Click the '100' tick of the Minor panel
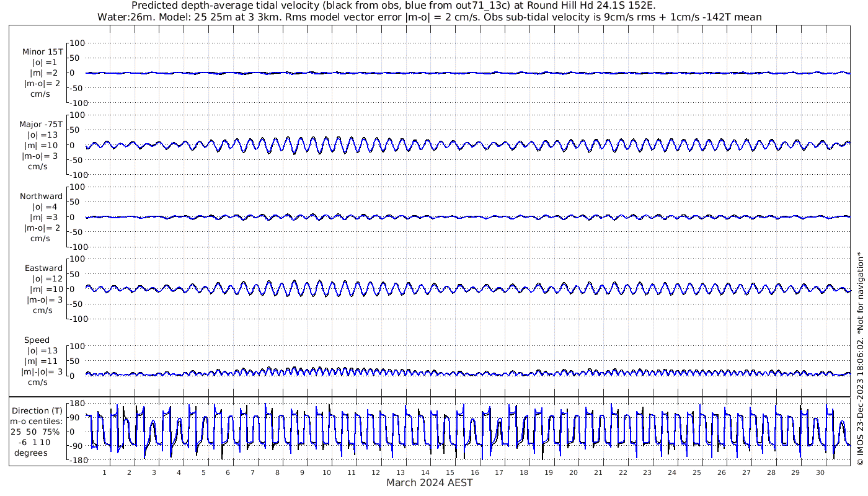 [x=77, y=43]
